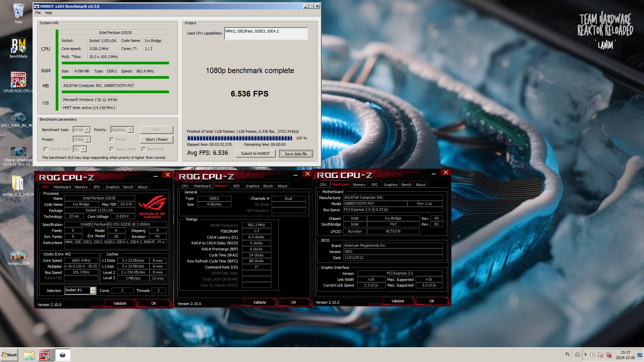Minimize the ROG CPU-Z CPU window
Screen dimensions: 644x362
[x=156, y=175]
